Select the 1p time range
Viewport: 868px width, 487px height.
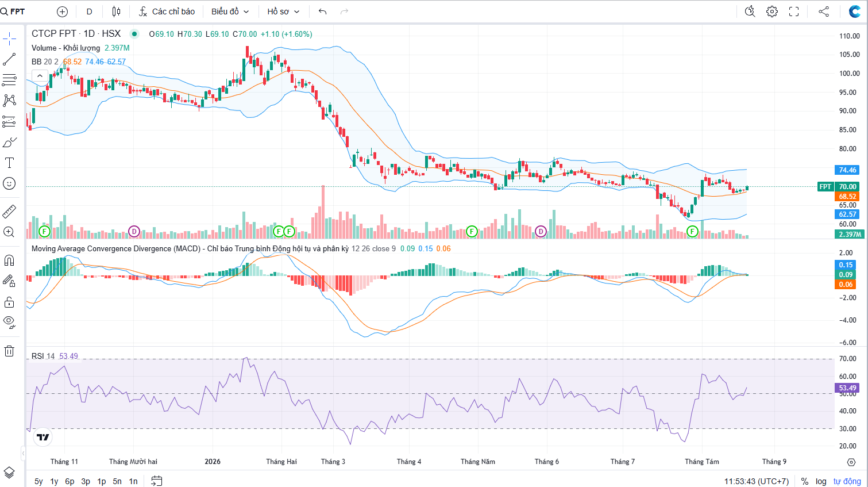(102, 481)
